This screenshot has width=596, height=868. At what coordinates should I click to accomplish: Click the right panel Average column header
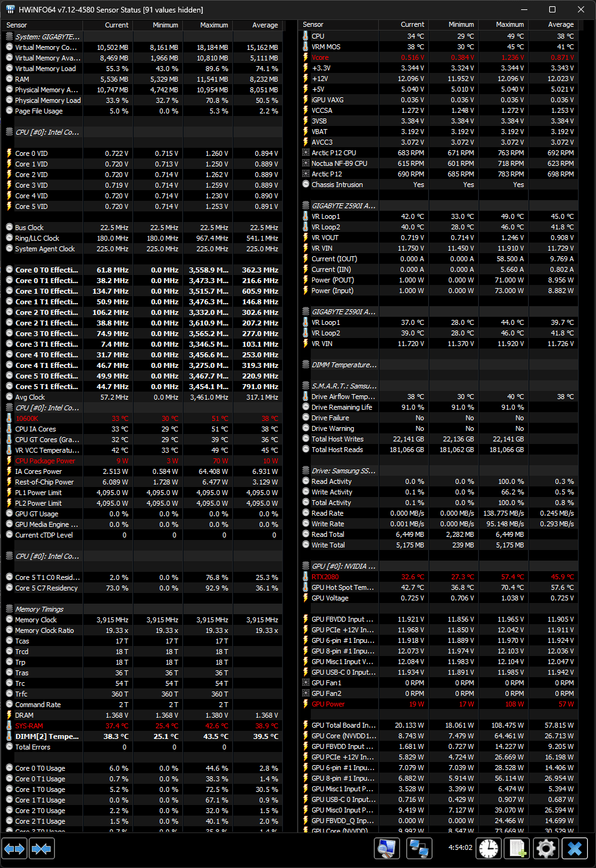[552, 24]
